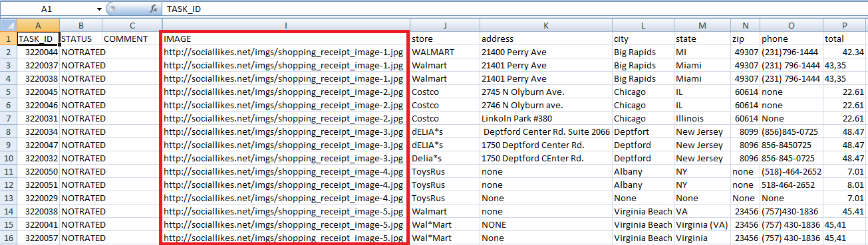The image size is (868, 245).
Task: Select column P header
Action: click(x=845, y=25)
